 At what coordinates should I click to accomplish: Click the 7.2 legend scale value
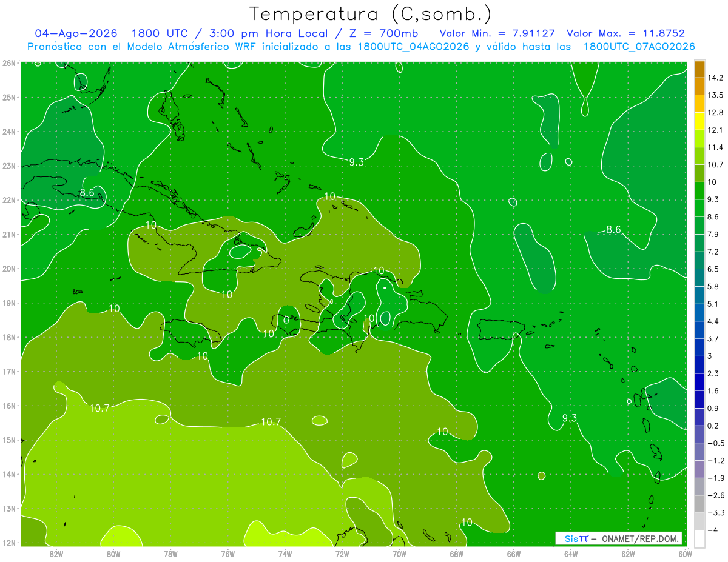(x=713, y=252)
